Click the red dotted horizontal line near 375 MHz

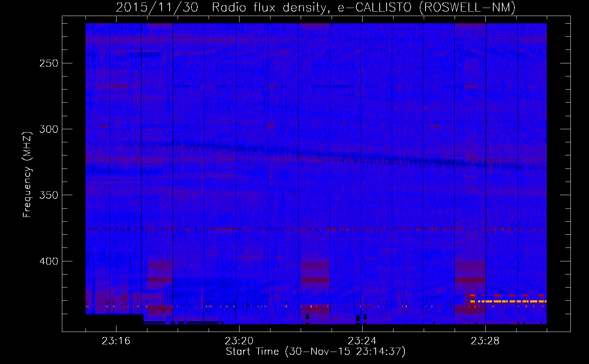(316, 229)
